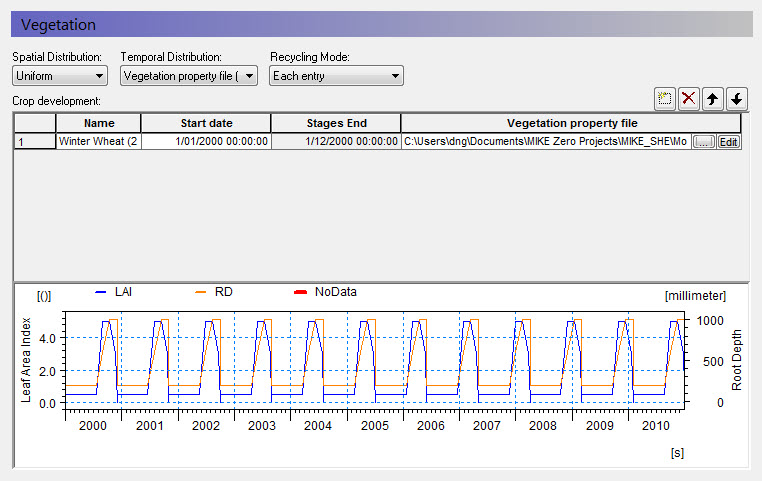Open the Spatial Distribution dropdown
The width and height of the screenshot is (762, 481).
pos(60,76)
